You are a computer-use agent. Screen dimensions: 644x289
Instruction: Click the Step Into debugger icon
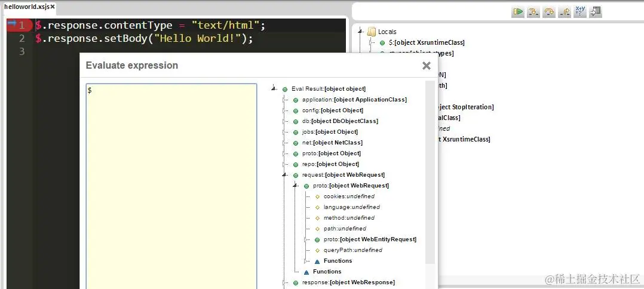(533, 11)
